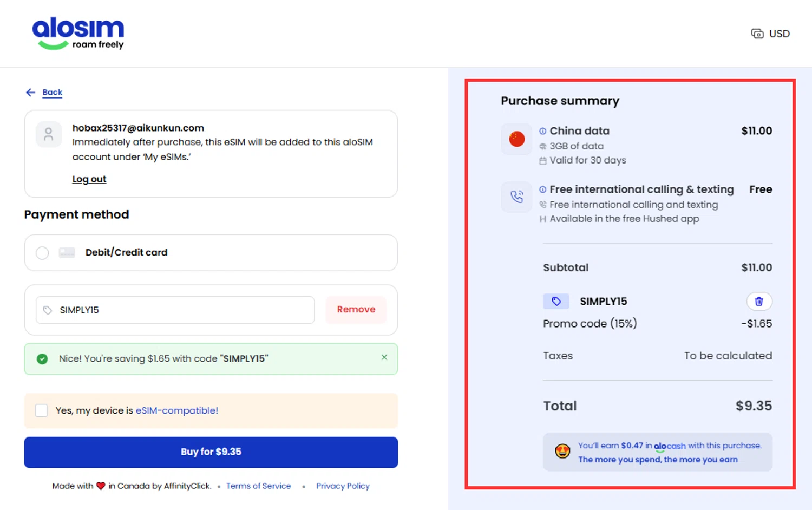Click the tag icon in promo code field
Screen dimensions: 812x510
coord(48,310)
